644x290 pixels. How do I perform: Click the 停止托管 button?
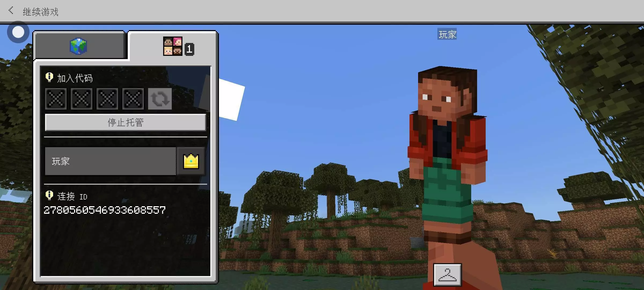coord(126,122)
